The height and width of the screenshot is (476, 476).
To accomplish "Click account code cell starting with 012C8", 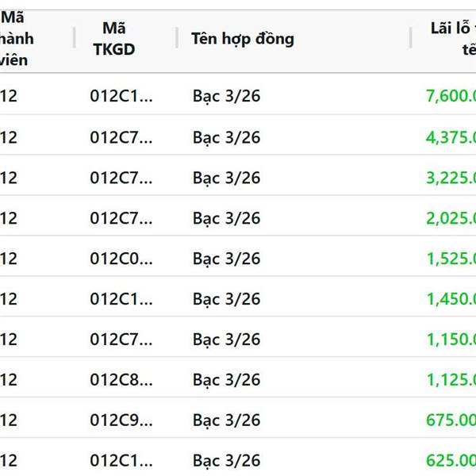I will [121, 379].
